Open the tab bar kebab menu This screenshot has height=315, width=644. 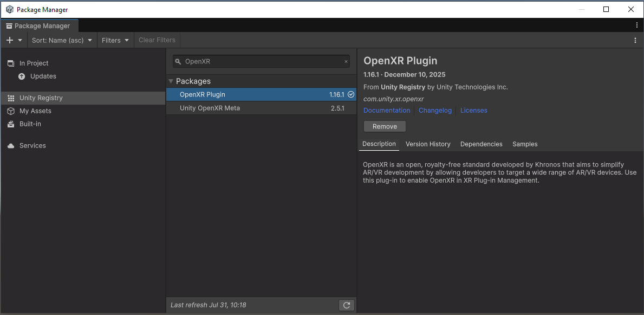[636, 25]
